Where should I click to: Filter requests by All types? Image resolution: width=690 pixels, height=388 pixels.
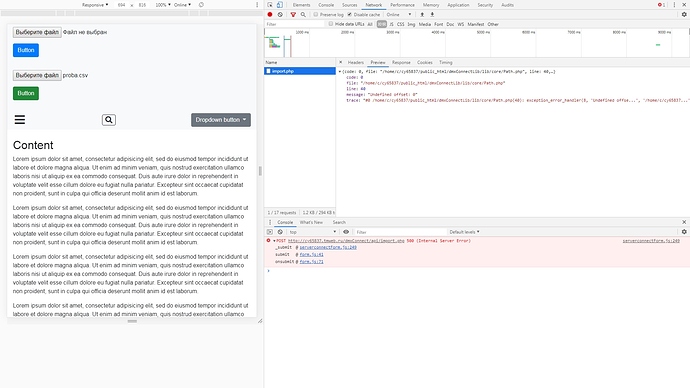[370, 24]
